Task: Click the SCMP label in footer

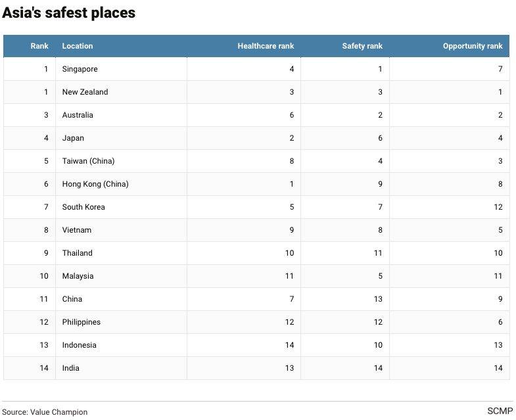Action: pos(500,411)
